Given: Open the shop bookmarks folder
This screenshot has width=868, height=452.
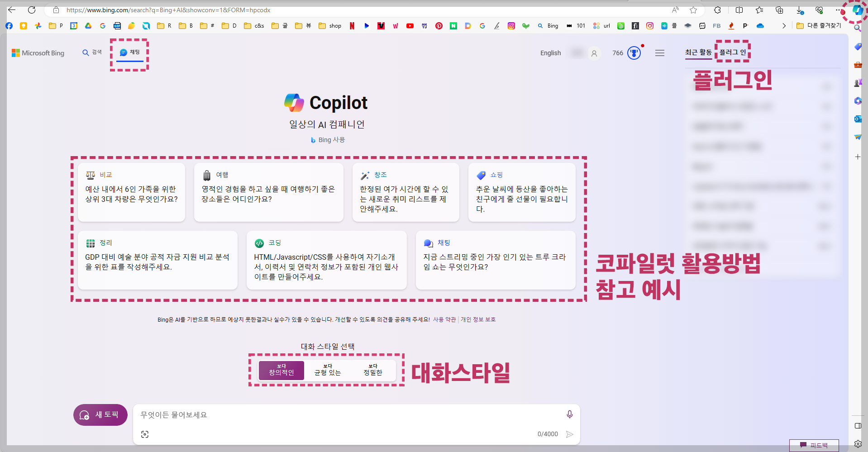Looking at the screenshot, I should point(330,26).
